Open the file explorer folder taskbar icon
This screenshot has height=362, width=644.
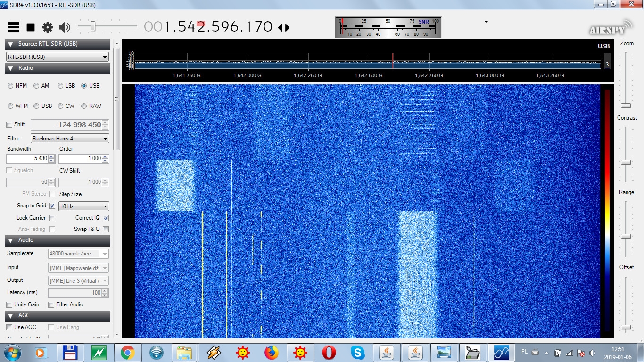coord(185,353)
